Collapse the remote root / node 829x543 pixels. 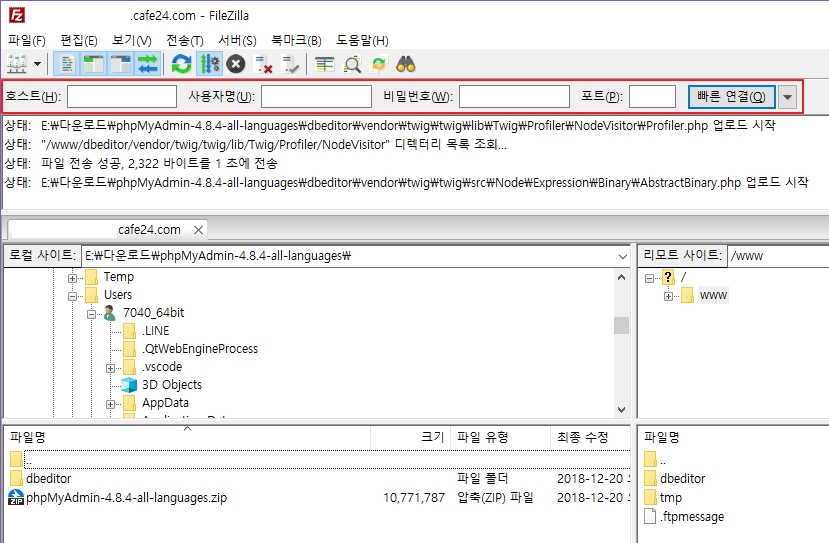point(649,278)
